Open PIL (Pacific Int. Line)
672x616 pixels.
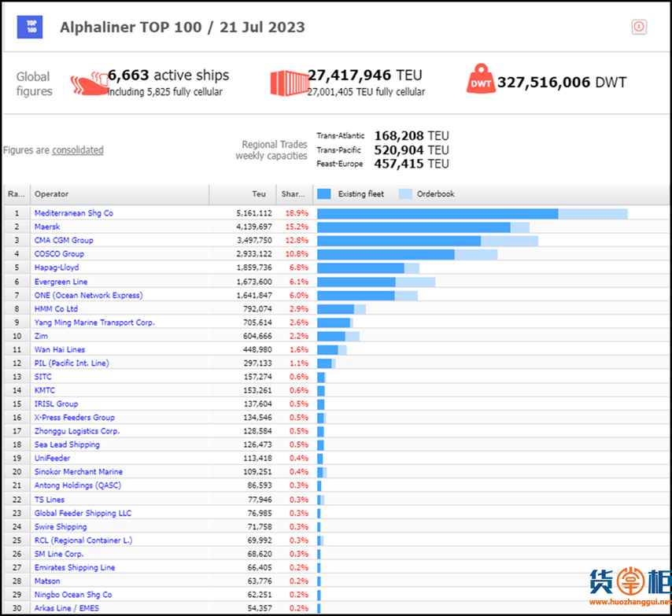72,363
